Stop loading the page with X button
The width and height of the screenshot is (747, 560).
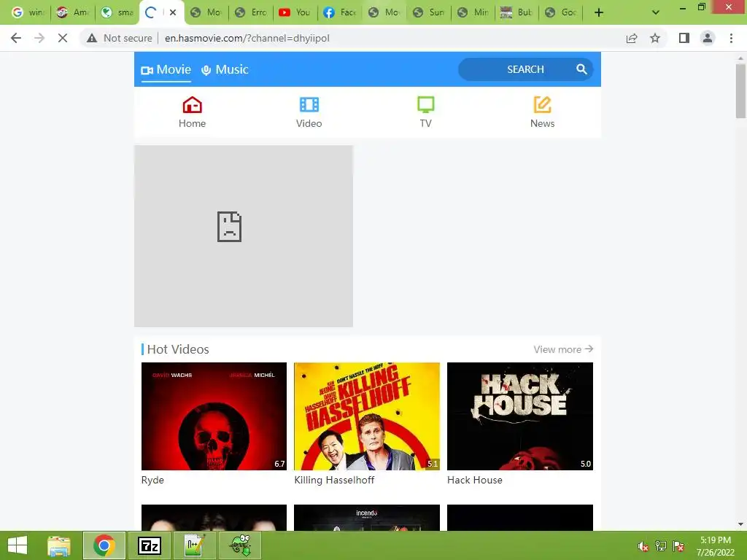coord(63,38)
